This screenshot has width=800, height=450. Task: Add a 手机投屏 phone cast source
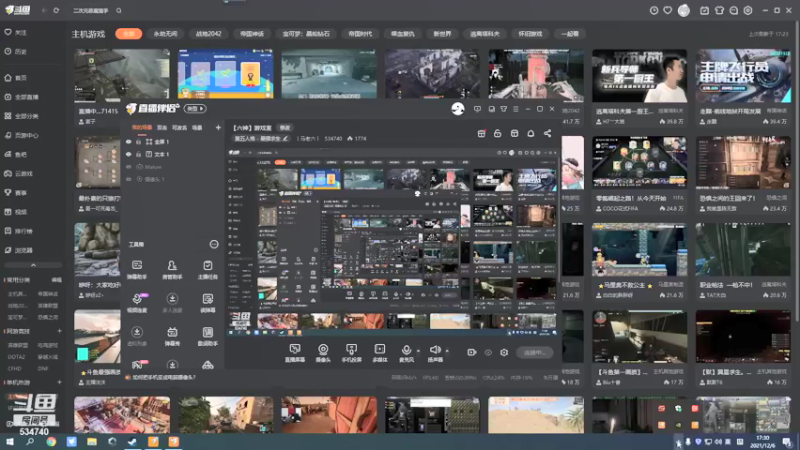(x=352, y=353)
